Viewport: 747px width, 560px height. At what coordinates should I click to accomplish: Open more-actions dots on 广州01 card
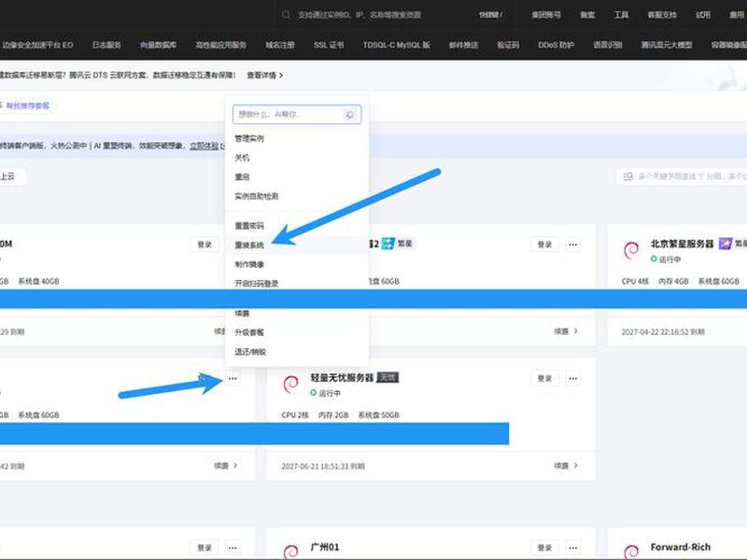[572, 548]
